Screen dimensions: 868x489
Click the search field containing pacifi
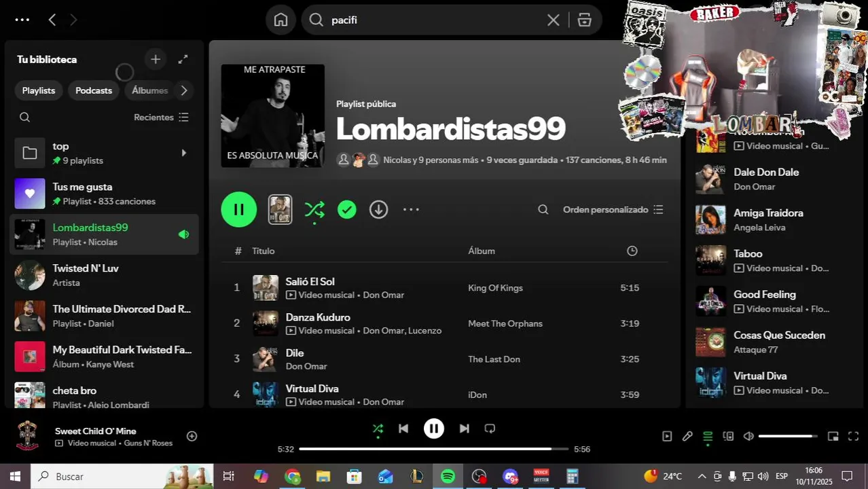[x=435, y=20]
